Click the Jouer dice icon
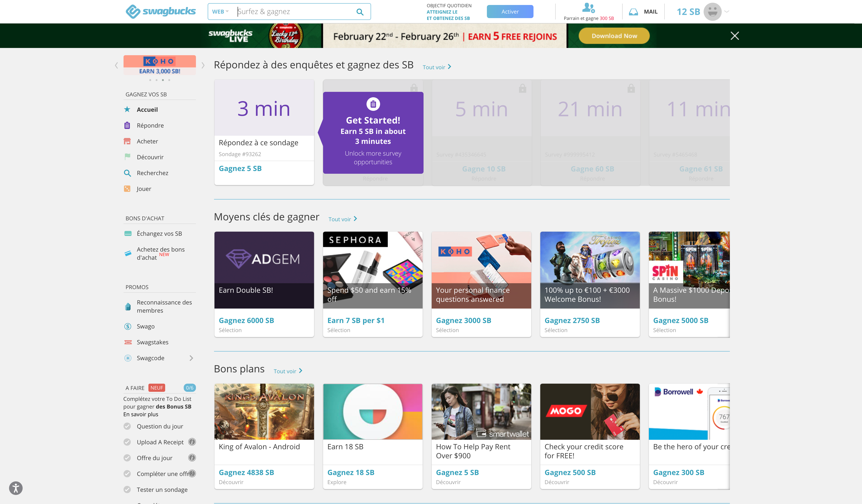The width and height of the screenshot is (862, 504). pos(127,189)
